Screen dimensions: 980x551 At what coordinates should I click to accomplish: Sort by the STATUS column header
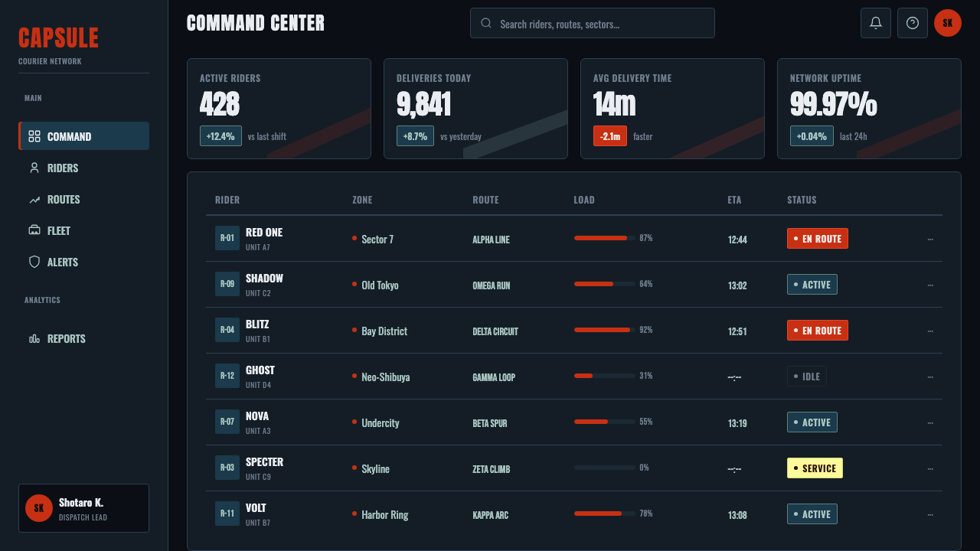802,200
